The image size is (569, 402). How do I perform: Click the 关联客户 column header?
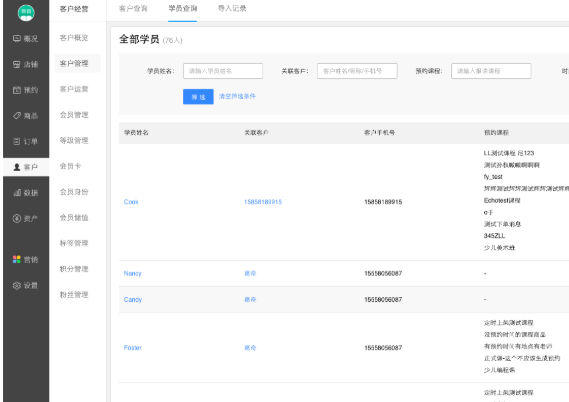point(256,133)
